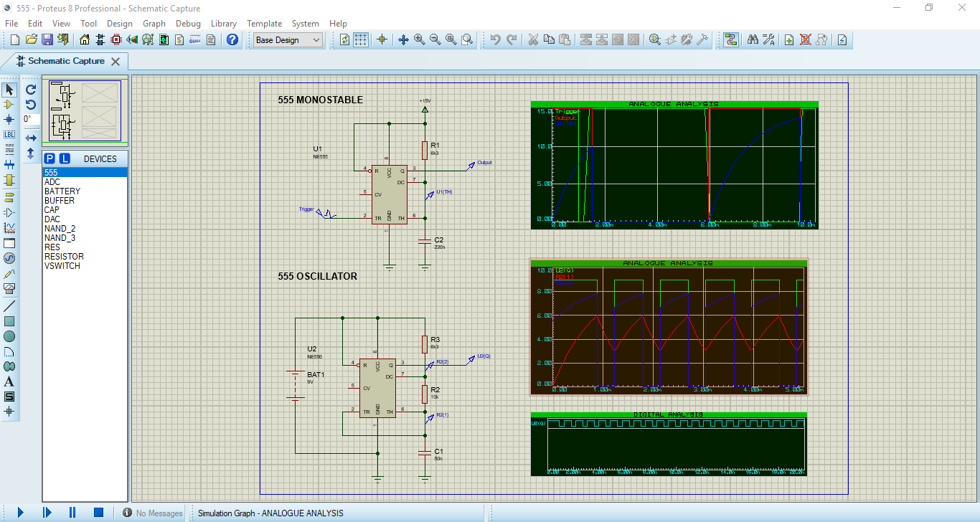Open the Home page via house icon
The image size is (980, 522).
(x=85, y=40)
